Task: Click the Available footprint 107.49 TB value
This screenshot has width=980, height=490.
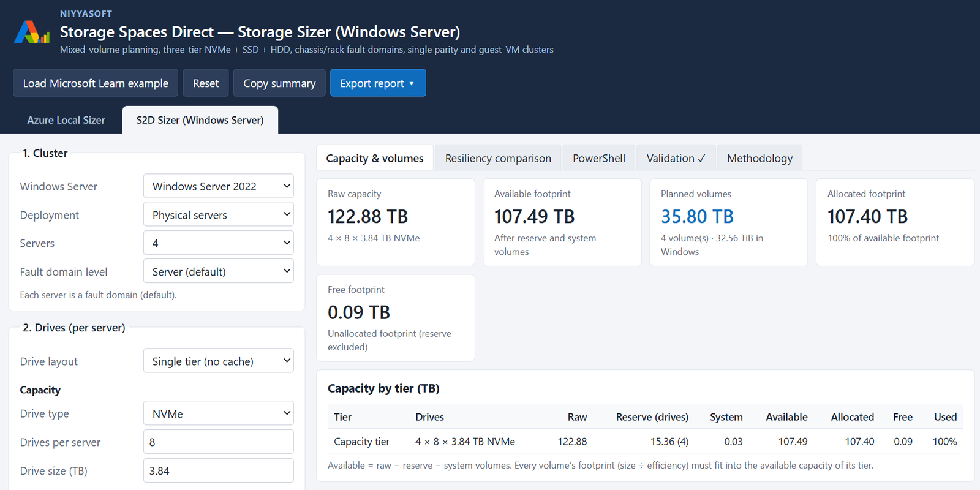Action: (534, 217)
